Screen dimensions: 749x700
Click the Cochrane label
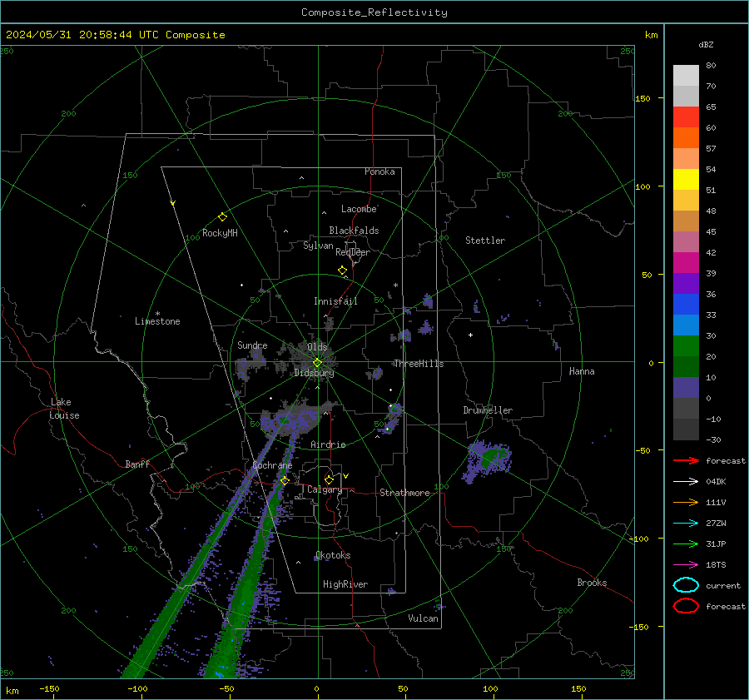pyautogui.click(x=272, y=465)
